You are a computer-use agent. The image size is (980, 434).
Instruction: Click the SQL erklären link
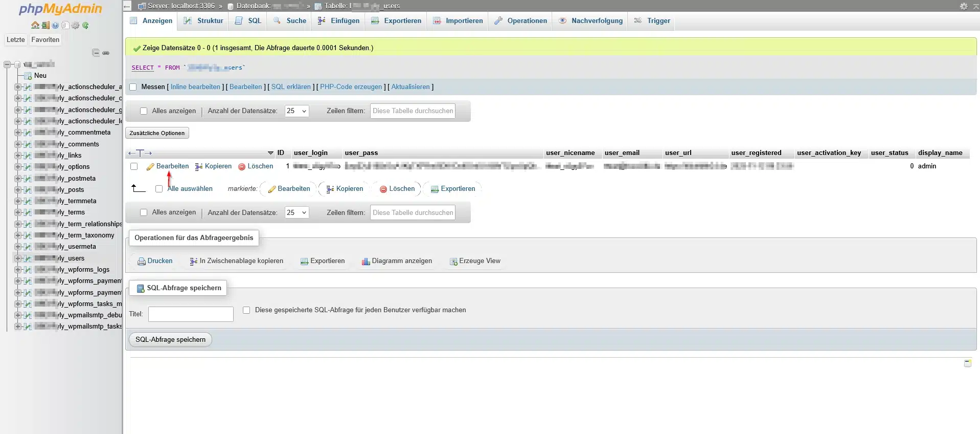pos(291,87)
